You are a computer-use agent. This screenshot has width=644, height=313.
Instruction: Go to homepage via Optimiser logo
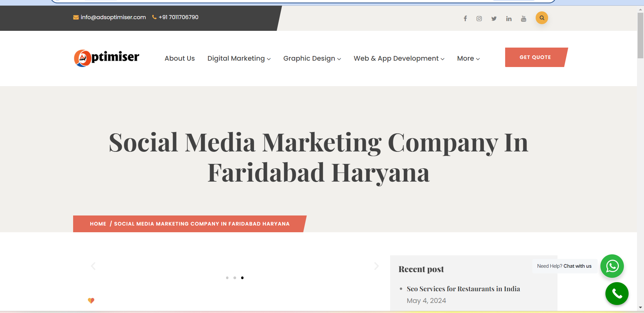pos(106,58)
